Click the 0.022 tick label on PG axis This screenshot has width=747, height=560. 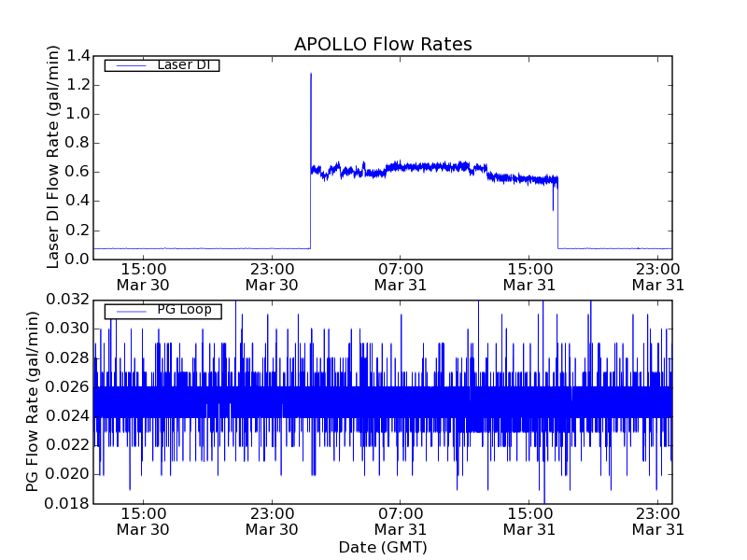point(67,446)
